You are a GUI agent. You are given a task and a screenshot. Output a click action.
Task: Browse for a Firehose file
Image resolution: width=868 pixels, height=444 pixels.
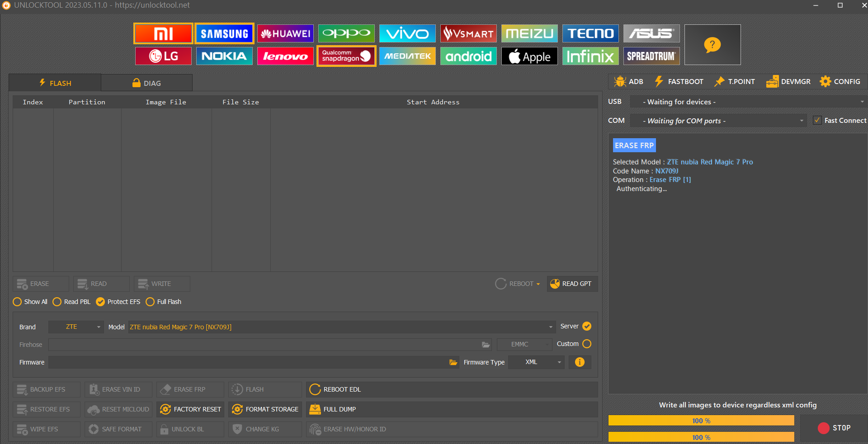[486, 345]
